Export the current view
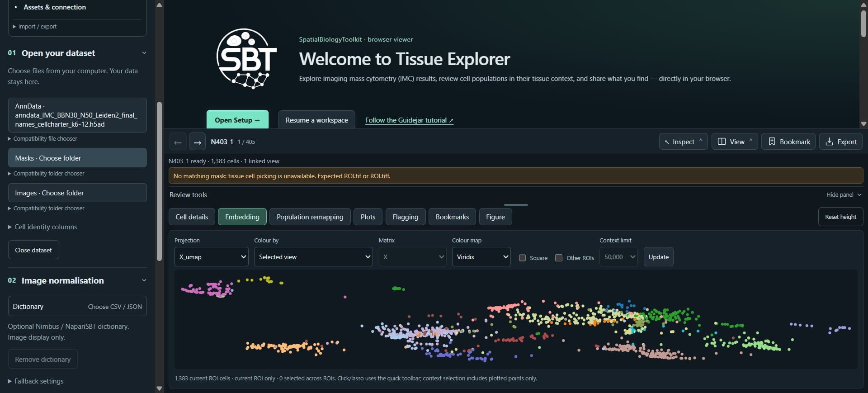The height and width of the screenshot is (393, 868). coord(841,142)
